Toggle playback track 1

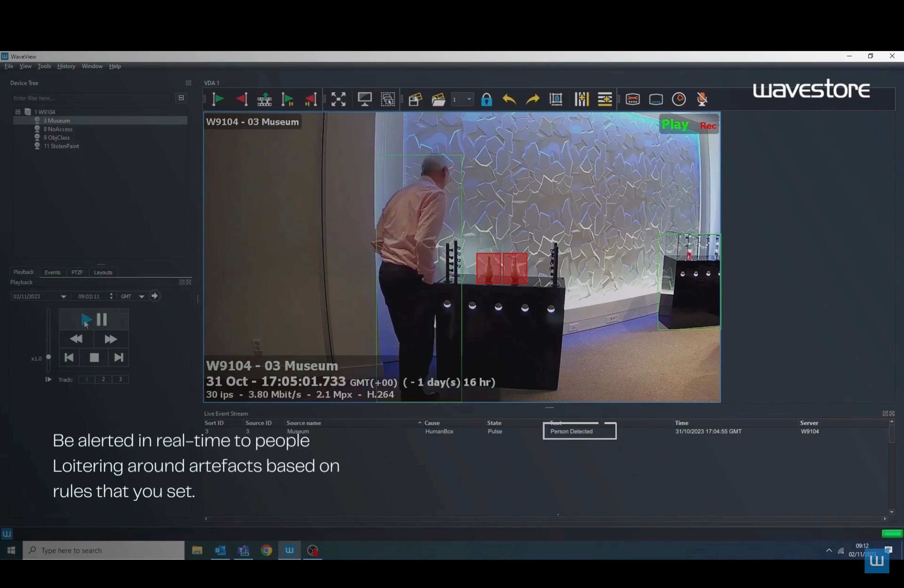(87, 379)
